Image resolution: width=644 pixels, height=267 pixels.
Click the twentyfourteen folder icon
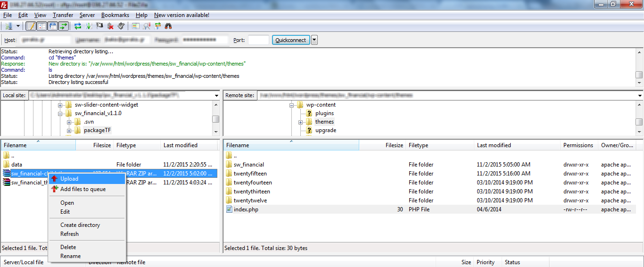tap(229, 183)
